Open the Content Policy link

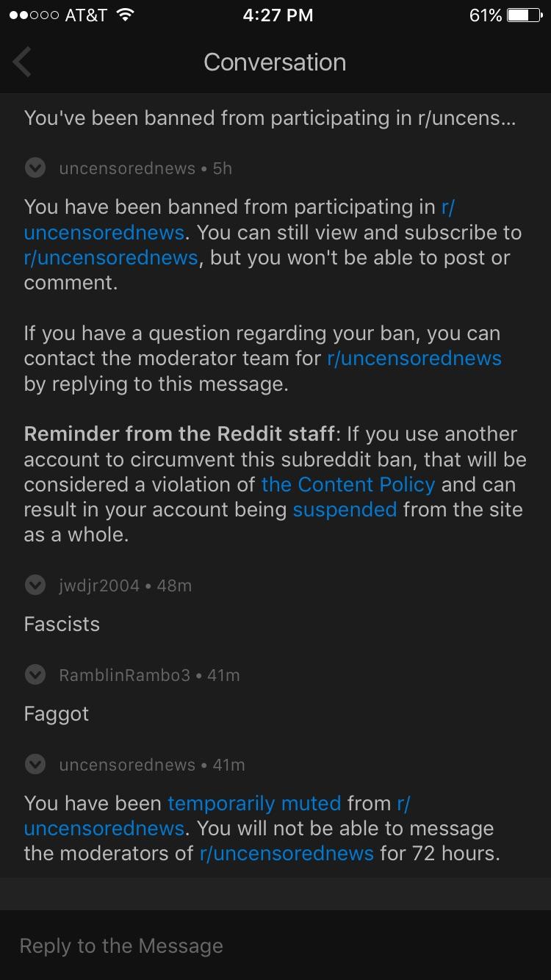click(x=348, y=485)
